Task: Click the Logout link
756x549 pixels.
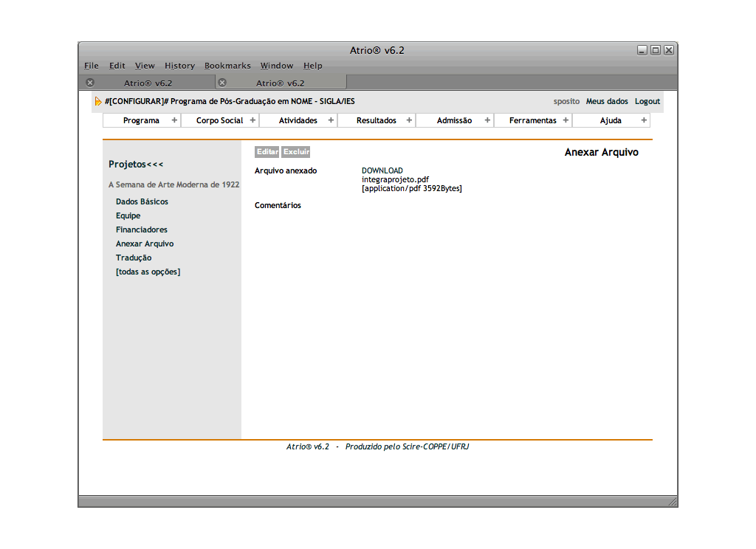Action: point(647,101)
